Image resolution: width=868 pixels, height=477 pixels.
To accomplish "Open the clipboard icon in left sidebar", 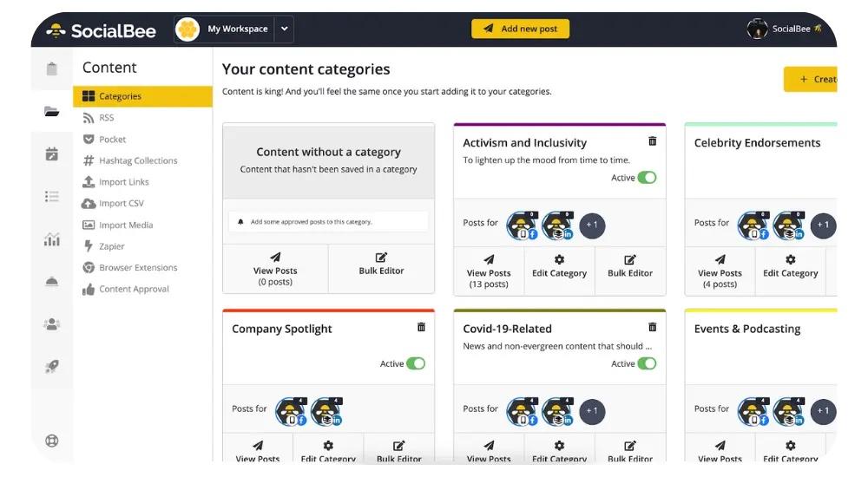I will (x=52, y=69).
